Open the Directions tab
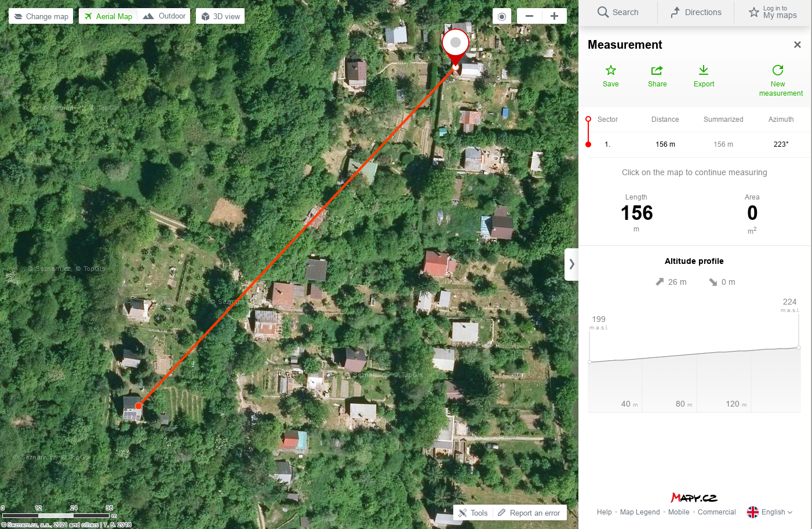Viewport: 812px width, 529px height. coord(696,12)
